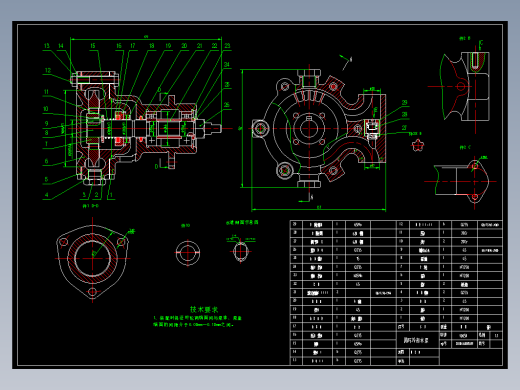The width and height of the screenshot is (520, 390).
Task: Click the drawing title cell in title block
Action: 418,340
